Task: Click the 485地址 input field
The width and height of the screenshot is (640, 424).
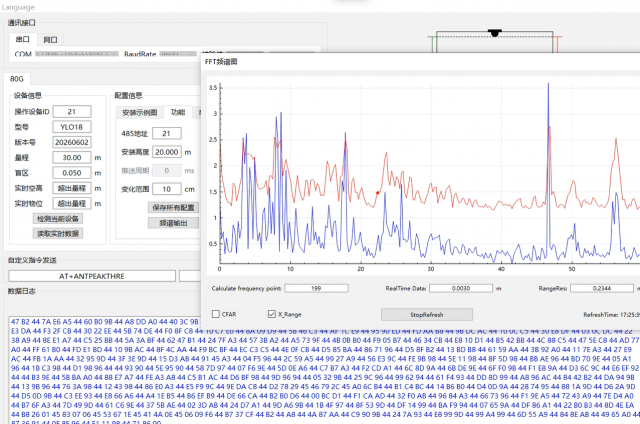Action: click(x=167, y=133)
